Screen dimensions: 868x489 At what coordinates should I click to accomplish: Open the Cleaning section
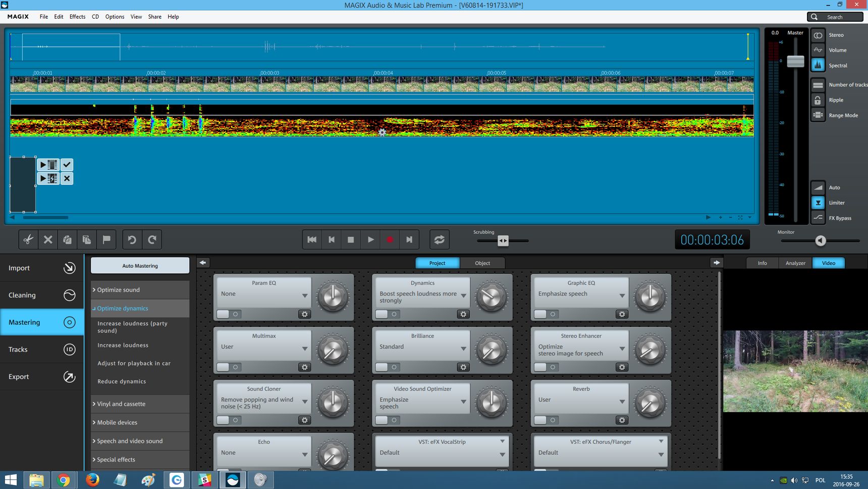pyautogui.click(x=42, y=295)
